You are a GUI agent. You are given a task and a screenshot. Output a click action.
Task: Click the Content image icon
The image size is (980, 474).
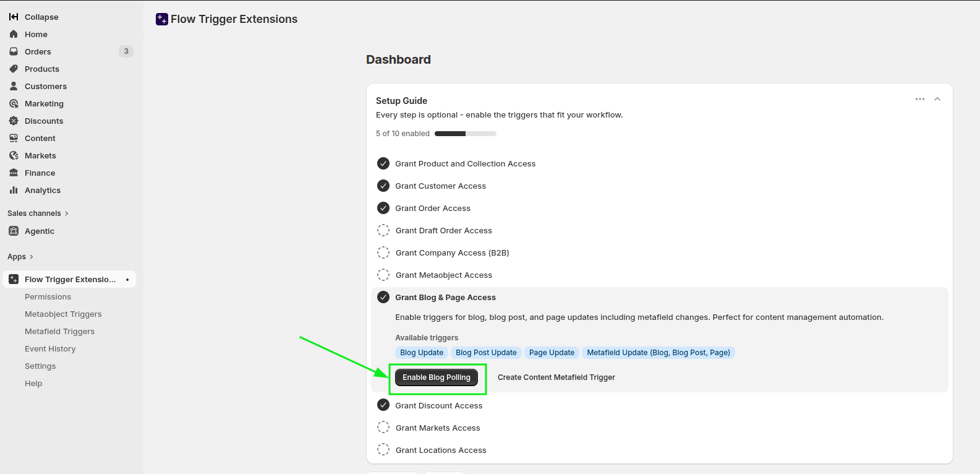(x=14, y=138)
